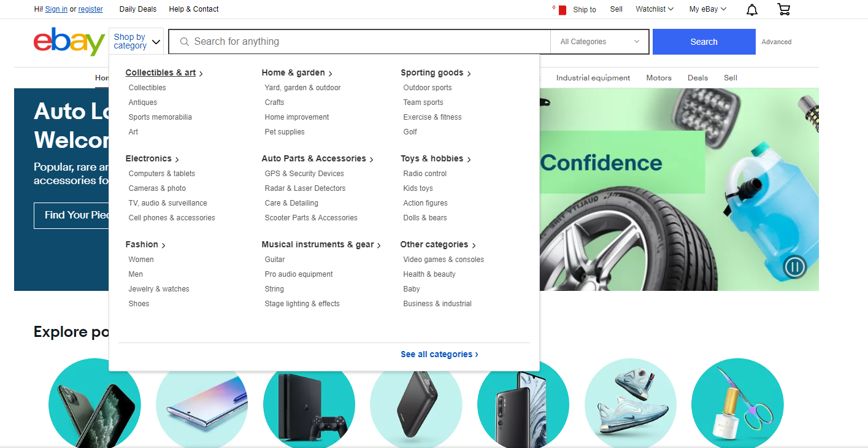
Task: Choose Business & industrial subcategory
Action: pyautogui.click(x=437, y=304)
